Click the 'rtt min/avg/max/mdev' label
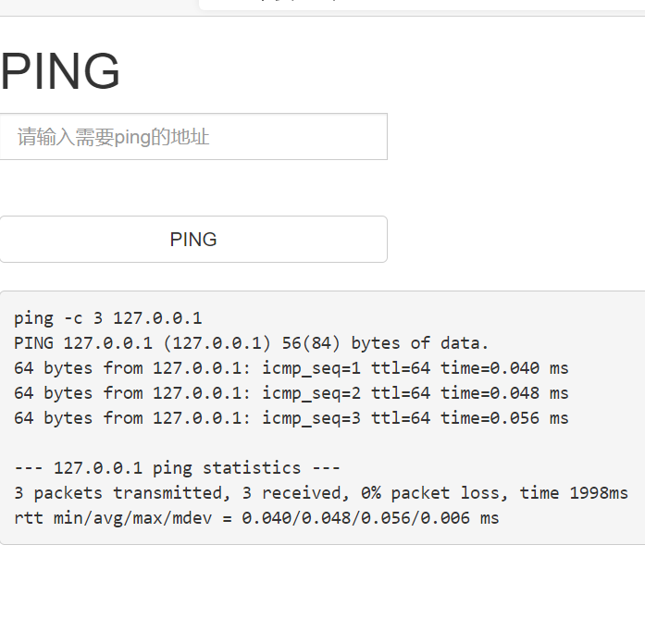The width and height of the screenshot is (645, 644). tap(118, 518)
